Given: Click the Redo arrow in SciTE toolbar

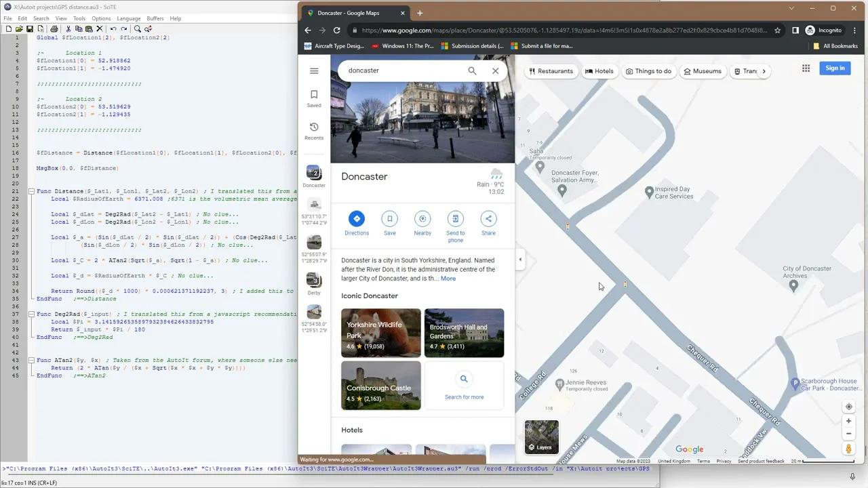Looking at the screenshot, I should click(123, 29).
